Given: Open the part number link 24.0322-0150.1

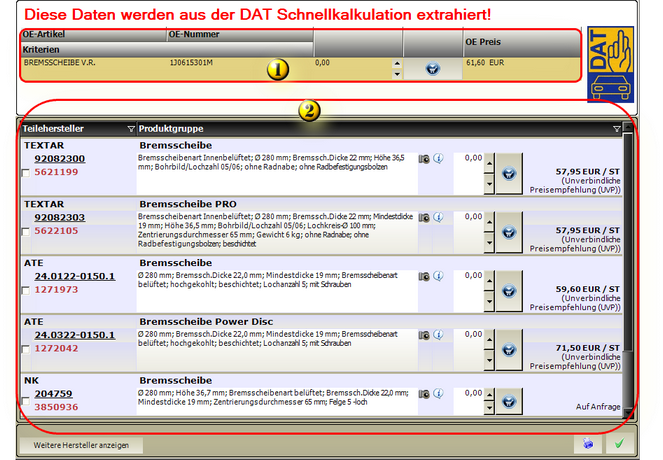Looking at the screenshot, I should 74,335.
